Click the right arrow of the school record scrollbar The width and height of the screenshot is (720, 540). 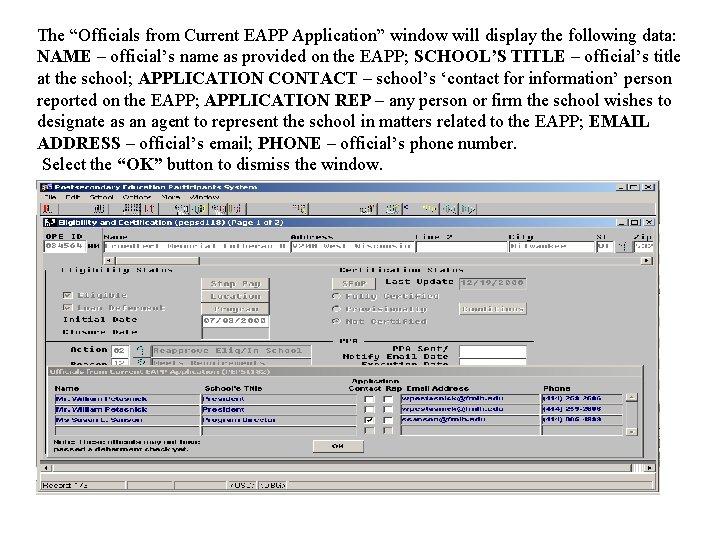(x=647, y=260)
